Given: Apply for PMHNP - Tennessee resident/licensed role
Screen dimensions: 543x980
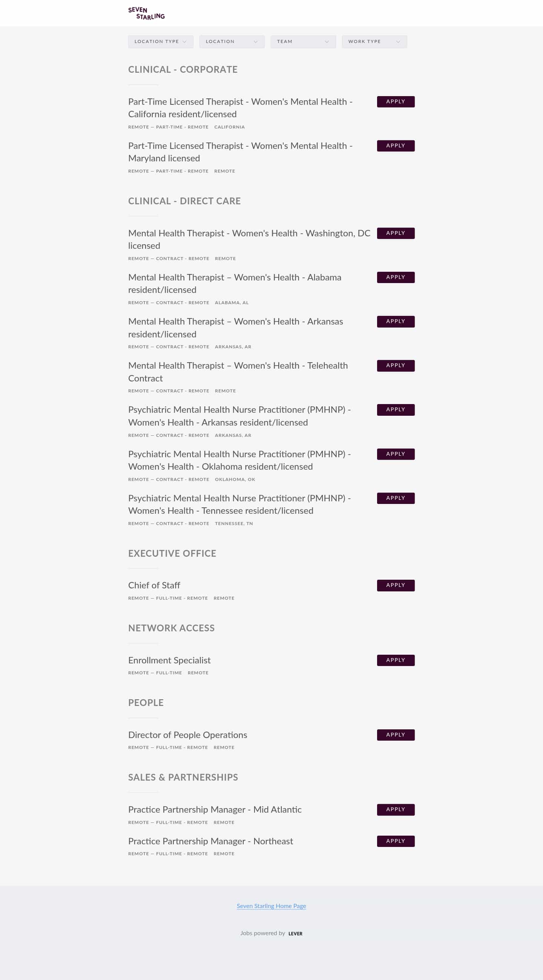Looking at the screenshot, I should click(x=395, y=498).
